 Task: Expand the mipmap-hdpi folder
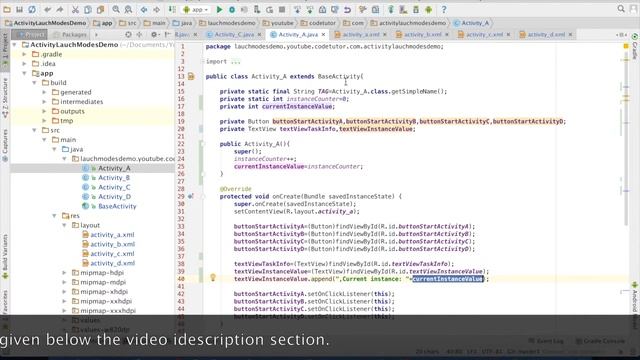pyautogui.click(x=64, y=273)
